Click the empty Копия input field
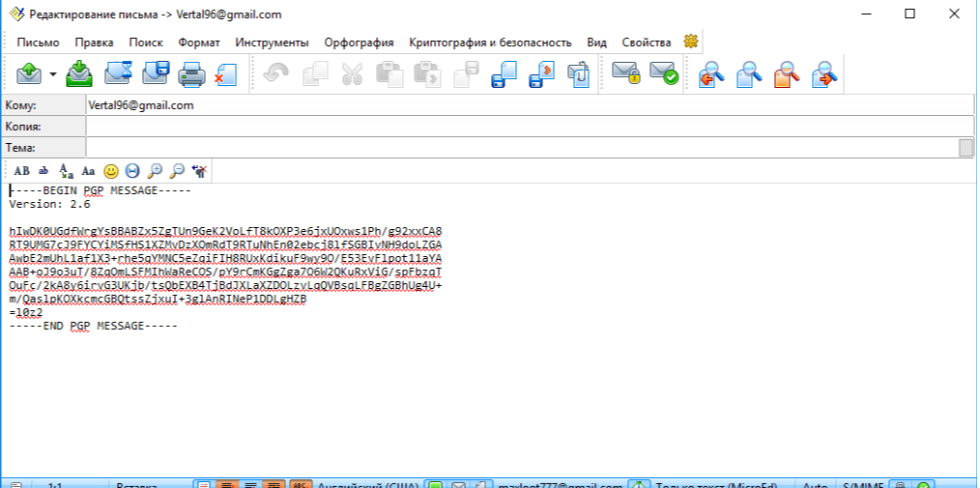 pos(530,127)
